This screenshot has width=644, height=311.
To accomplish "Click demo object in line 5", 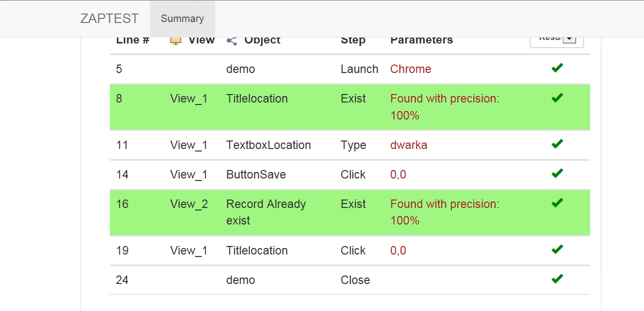I will (241, 69).
